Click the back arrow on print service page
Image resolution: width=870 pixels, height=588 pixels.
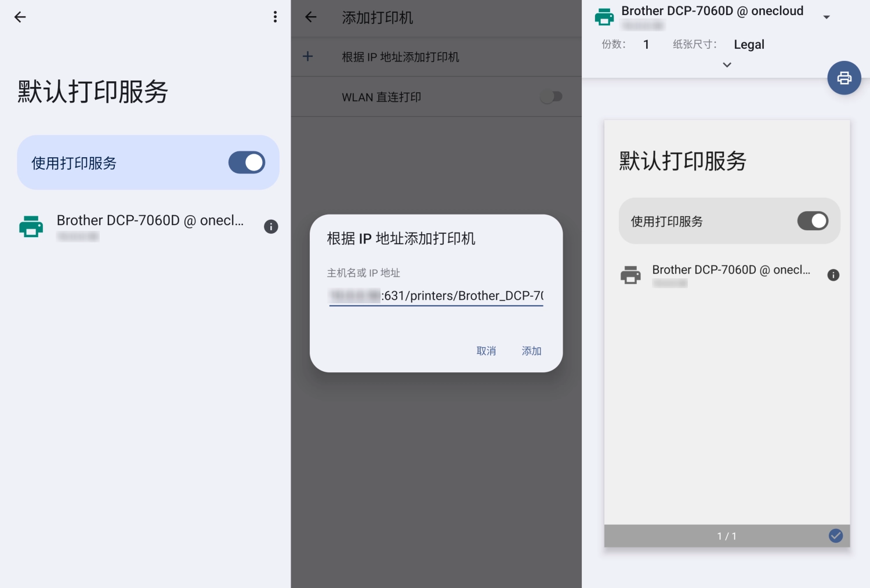(20, 17)
